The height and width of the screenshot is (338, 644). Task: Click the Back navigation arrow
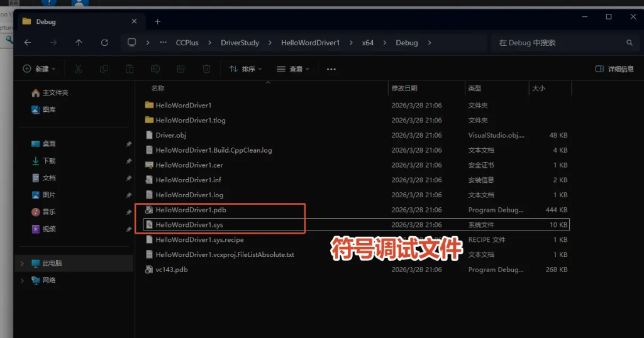pos(28,43)
